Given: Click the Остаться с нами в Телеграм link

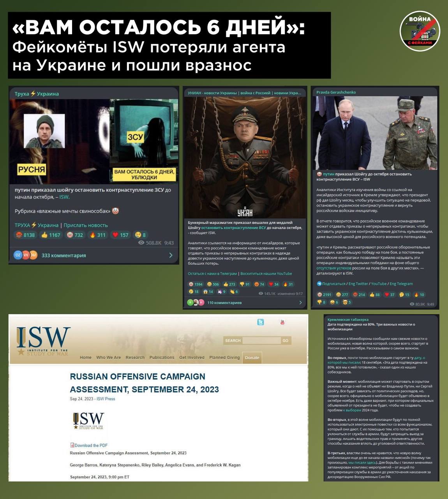Looking at the screenshot, I should coord(212,274).
